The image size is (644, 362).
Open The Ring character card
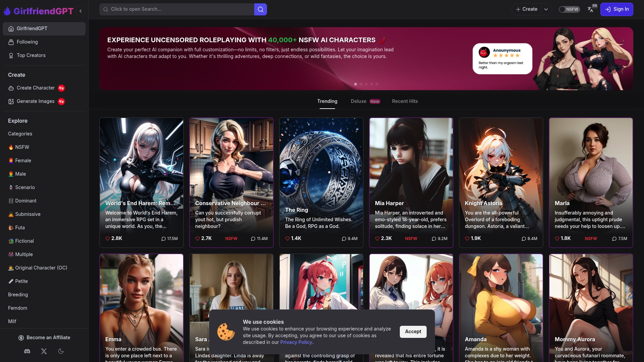point(321,183)
